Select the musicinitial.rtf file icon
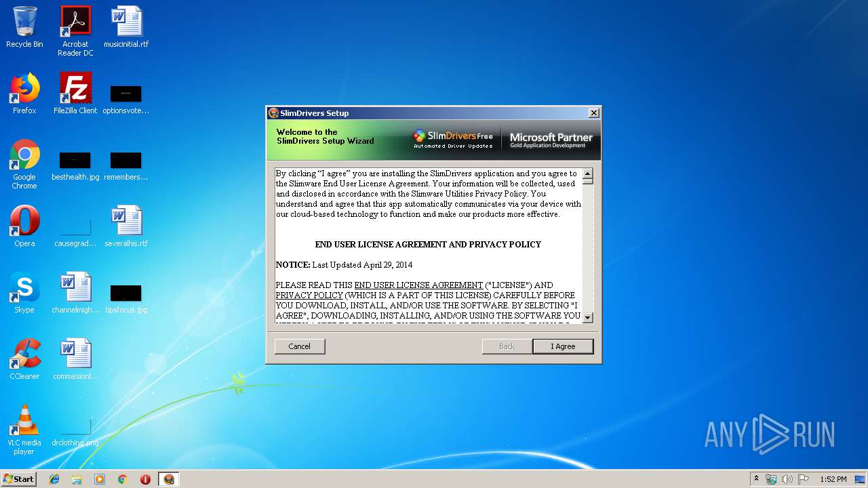Image resolution: width=868 pixels, height=488 pixels. pyautogui.click(x=126, y=27)
